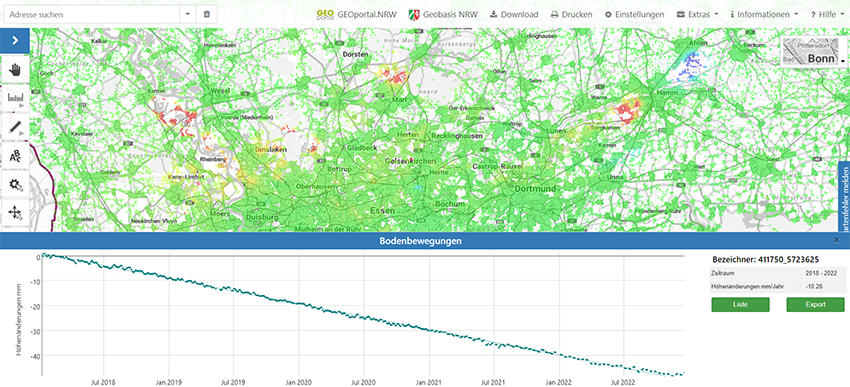This screenshot has height=387, width=850.
Task: Open the Extras menu
Action: coord(697,15)
